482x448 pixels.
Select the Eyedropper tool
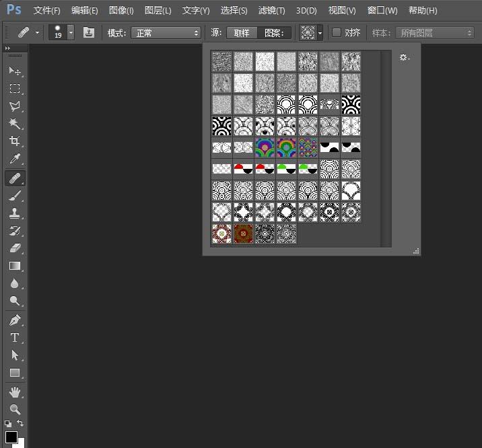(15, 159)
